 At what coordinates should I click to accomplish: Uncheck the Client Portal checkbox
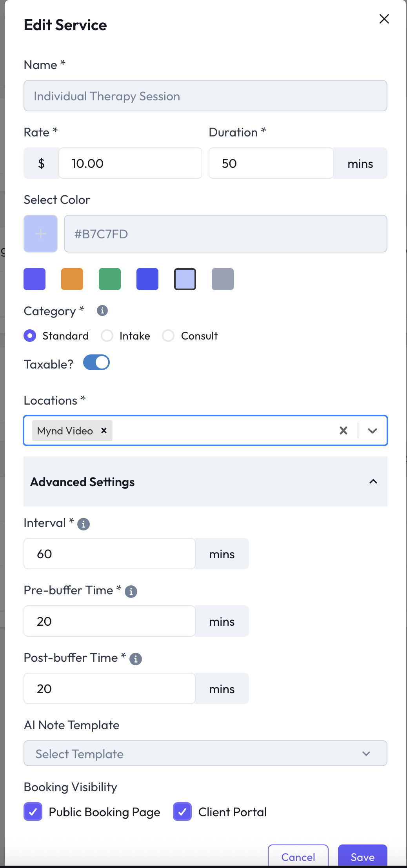point(182,812)
